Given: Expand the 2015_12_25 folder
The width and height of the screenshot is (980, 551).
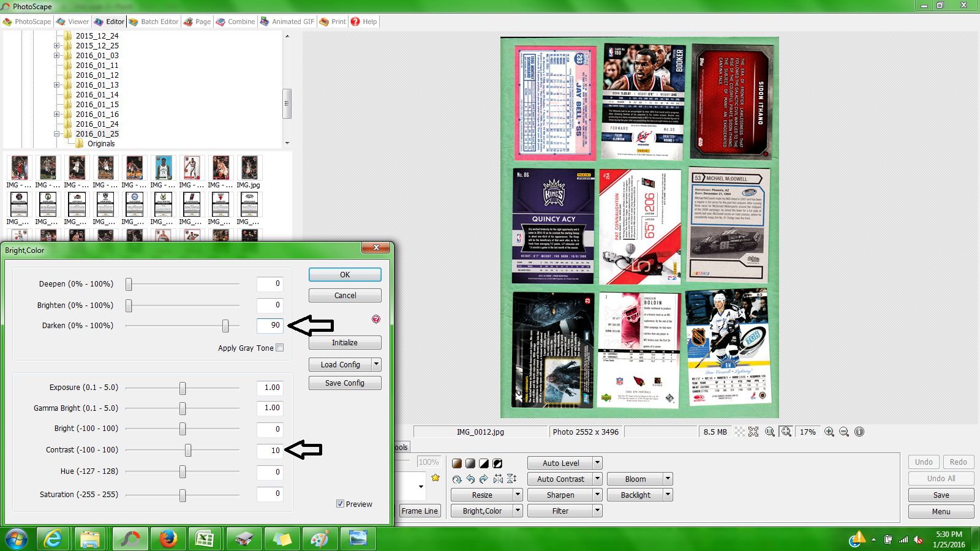Looking at the screenshot, I should (x=57, y=46).
